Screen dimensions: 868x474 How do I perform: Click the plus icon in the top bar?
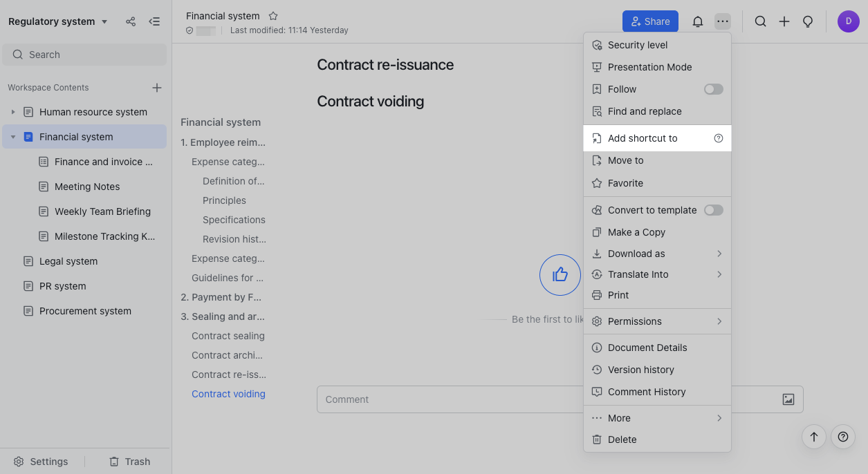tap(784, 21)
